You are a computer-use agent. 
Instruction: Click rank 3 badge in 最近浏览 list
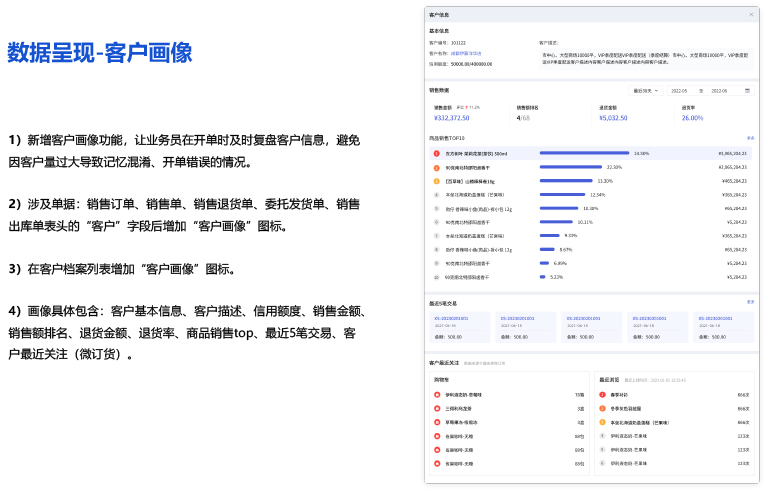(601, 422)
